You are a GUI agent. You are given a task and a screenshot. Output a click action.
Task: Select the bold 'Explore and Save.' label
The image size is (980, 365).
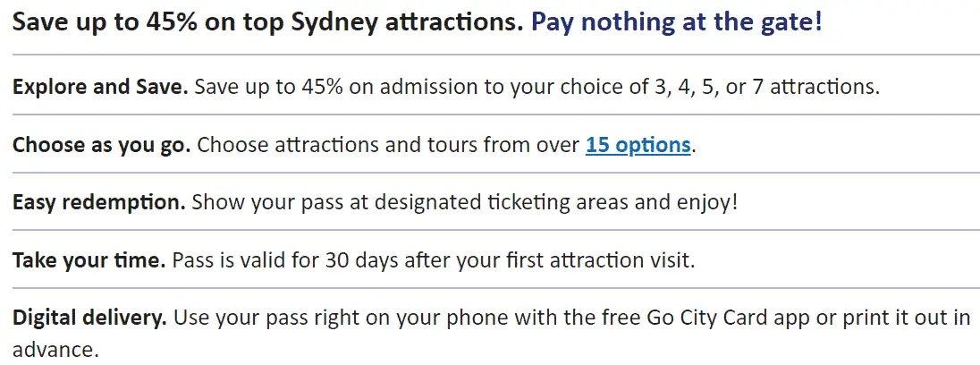(x=100, y=87)
